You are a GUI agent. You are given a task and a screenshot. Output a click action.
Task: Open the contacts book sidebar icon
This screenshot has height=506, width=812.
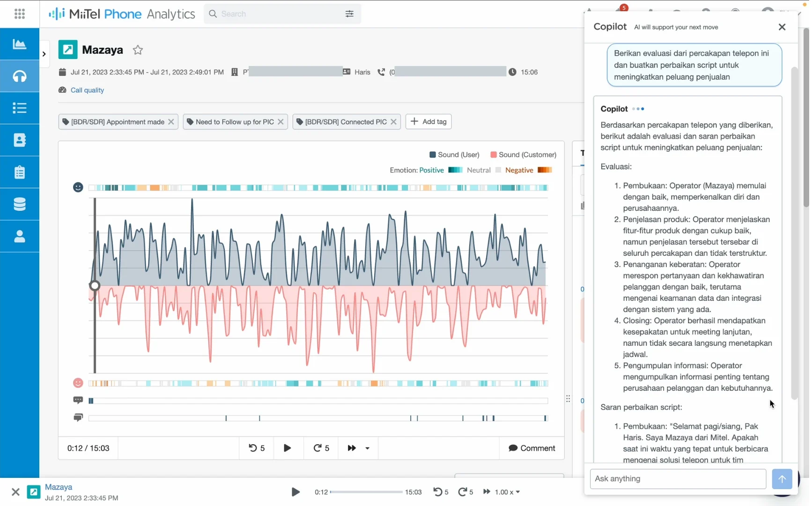coord(20,140)
